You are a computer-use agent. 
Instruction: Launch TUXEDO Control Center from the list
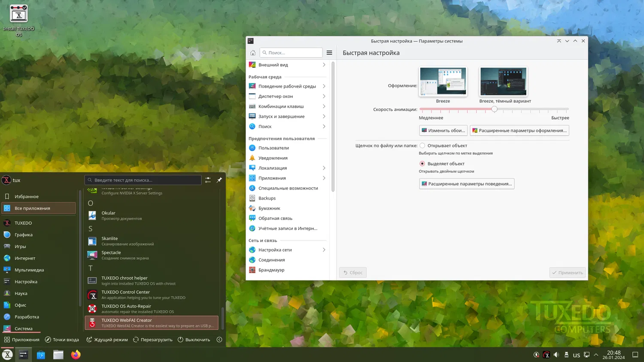point(152,295)
